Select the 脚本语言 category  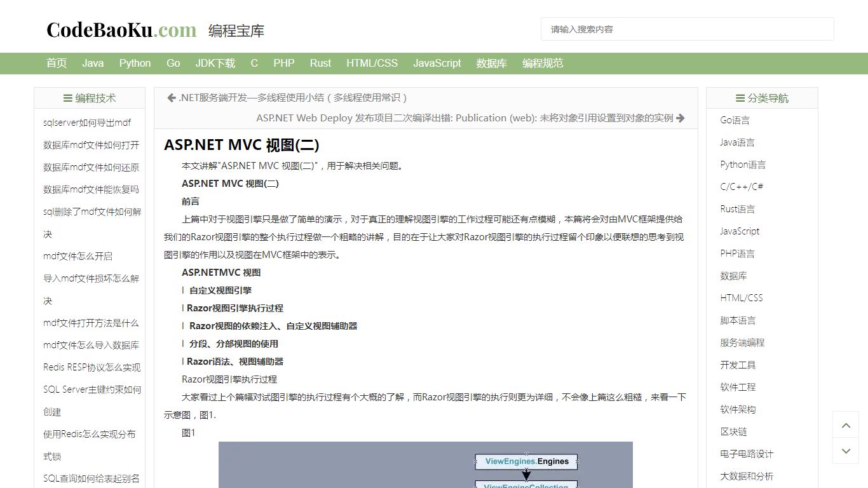738,320
